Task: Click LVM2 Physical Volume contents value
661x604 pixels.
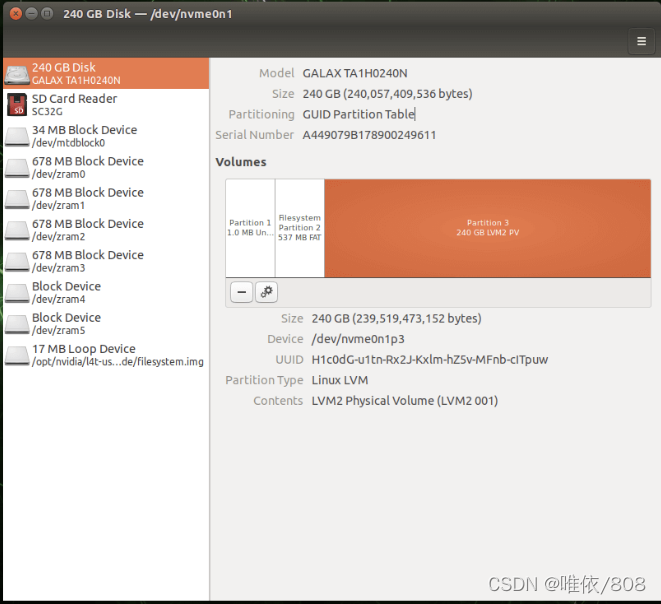Action: (x=405, y=400)
